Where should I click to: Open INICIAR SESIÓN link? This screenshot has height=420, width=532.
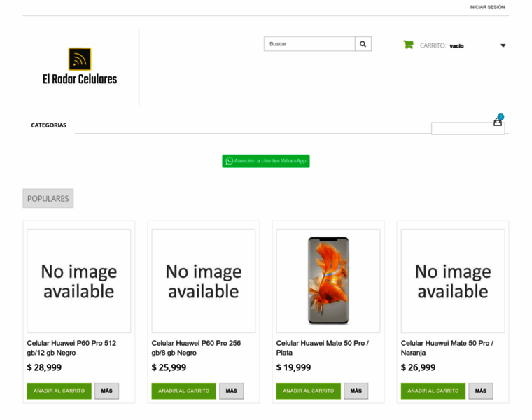pyautogui.click(x=487, y=7)
